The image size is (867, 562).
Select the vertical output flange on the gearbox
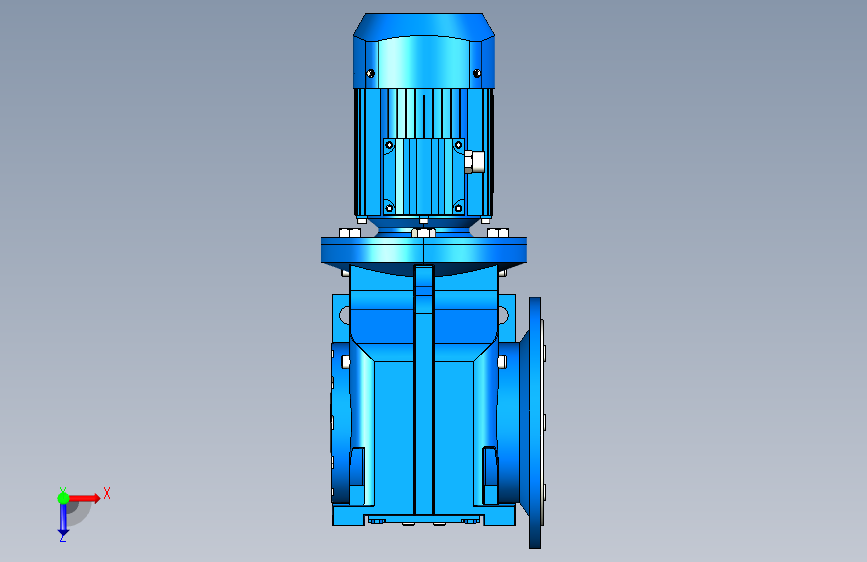[535, 423]
